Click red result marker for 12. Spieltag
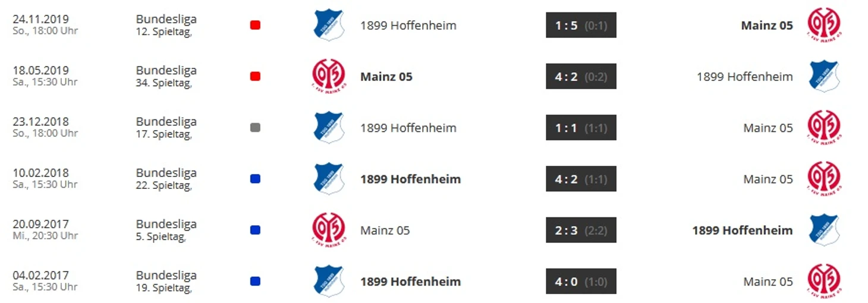This screenshot has height=303, width=868. (255, 25)
